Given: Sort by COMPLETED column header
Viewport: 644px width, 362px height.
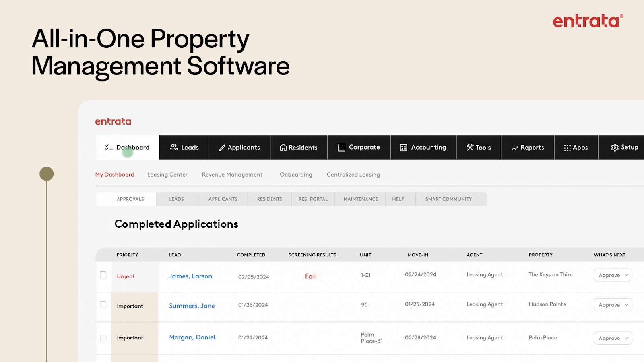Looking at the screenshot, I should click(251, 255).
